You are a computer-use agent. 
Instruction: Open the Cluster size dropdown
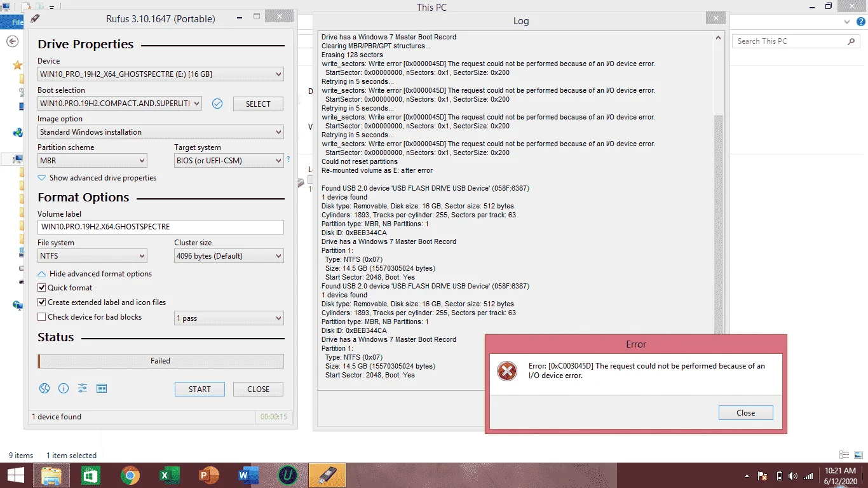[229, 256]
